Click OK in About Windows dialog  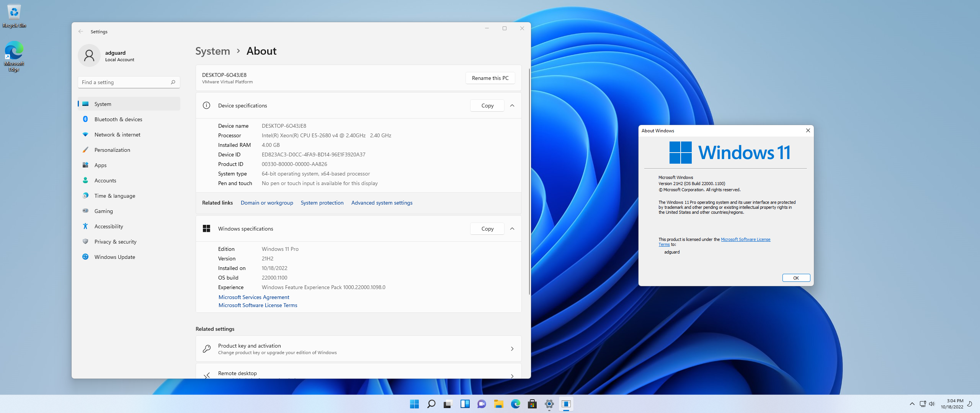pos(796,278)
